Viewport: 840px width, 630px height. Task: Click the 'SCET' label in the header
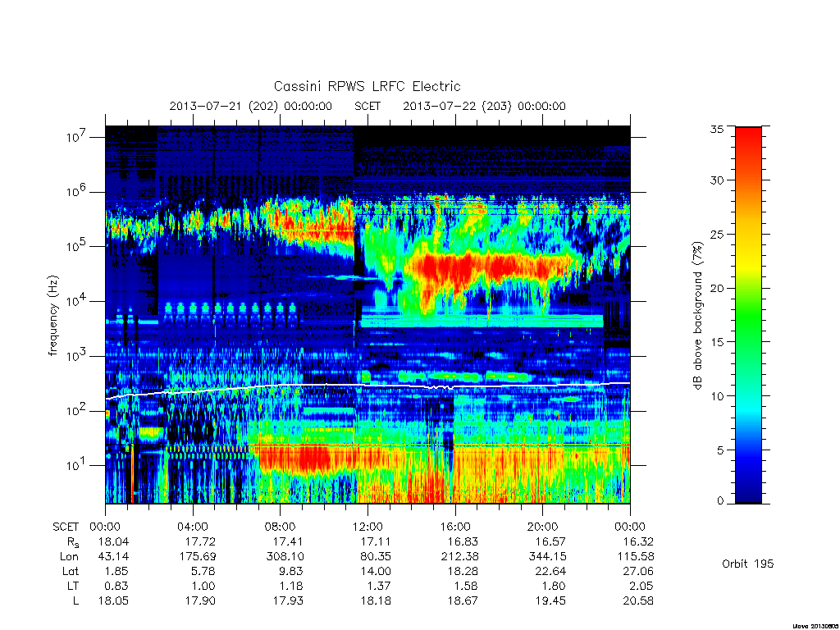(367, 106)
